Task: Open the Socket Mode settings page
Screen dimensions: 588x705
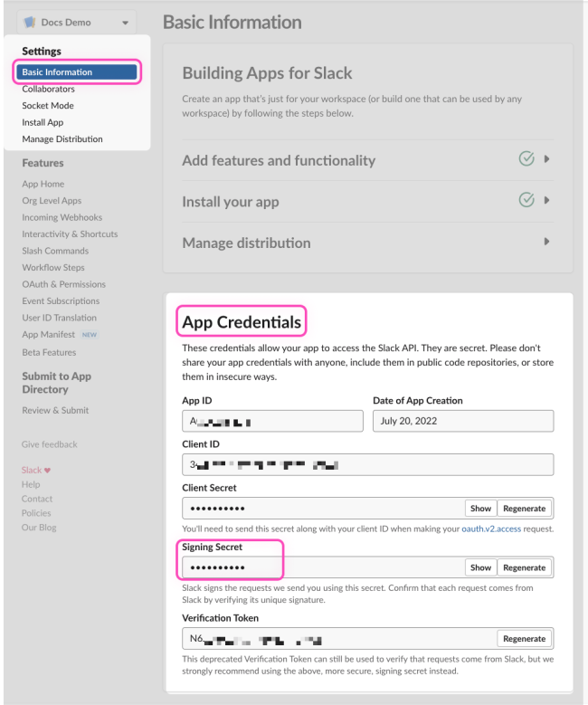Action: 48,106
